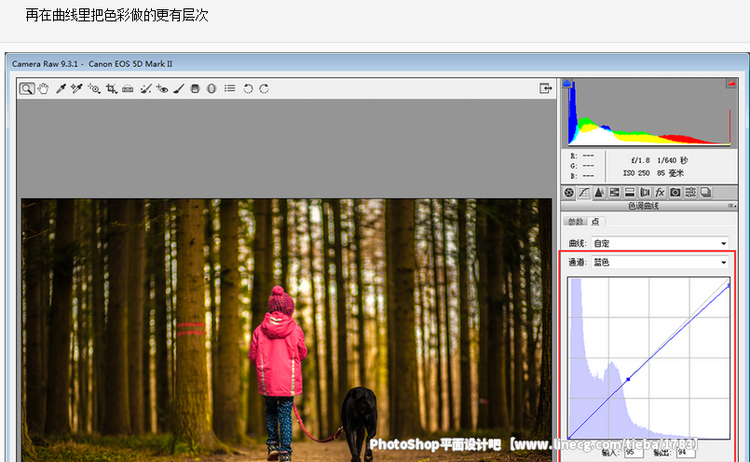Select the Hand tool

44,88
